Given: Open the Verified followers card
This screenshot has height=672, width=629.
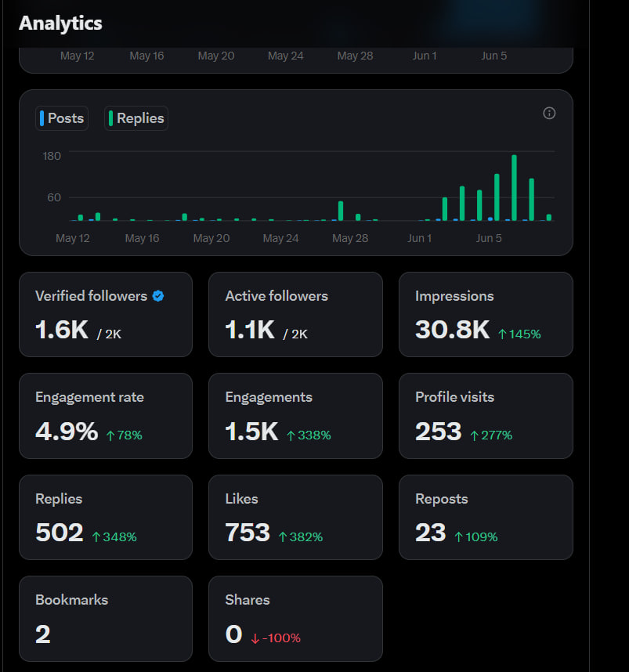Looking at the screenshot, I should (x=106, y=314).
